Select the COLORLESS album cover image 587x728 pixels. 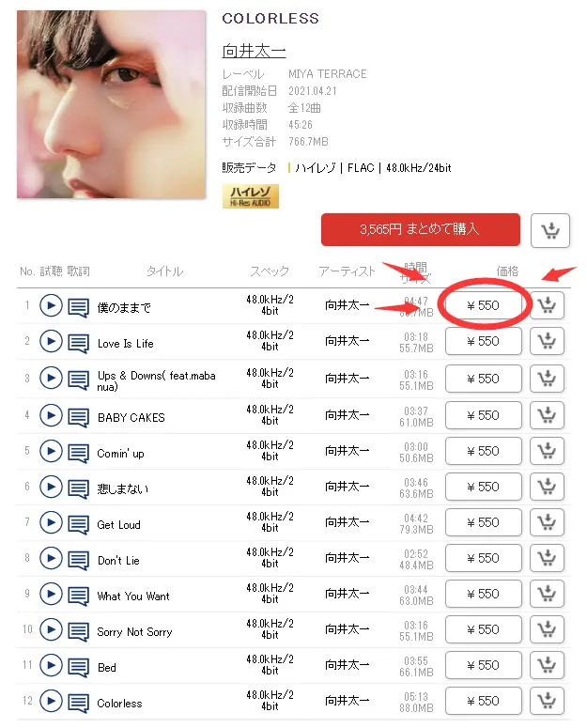[112, 104]
